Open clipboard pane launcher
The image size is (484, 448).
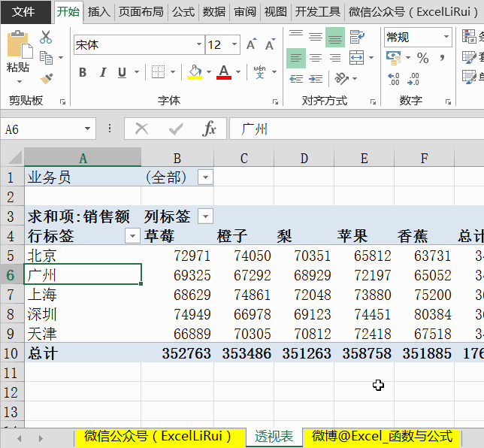click(62, 102)
